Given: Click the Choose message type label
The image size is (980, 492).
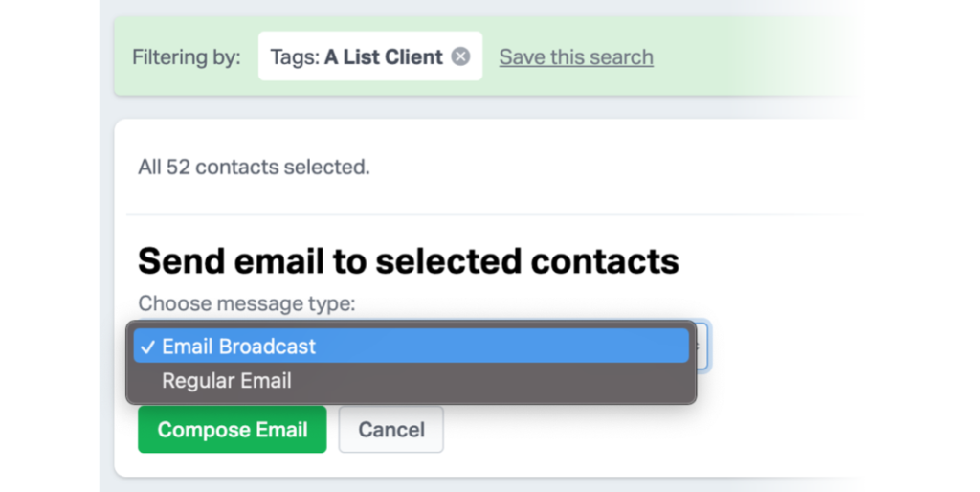Looking at the screenshot, I should coord(246,303).
